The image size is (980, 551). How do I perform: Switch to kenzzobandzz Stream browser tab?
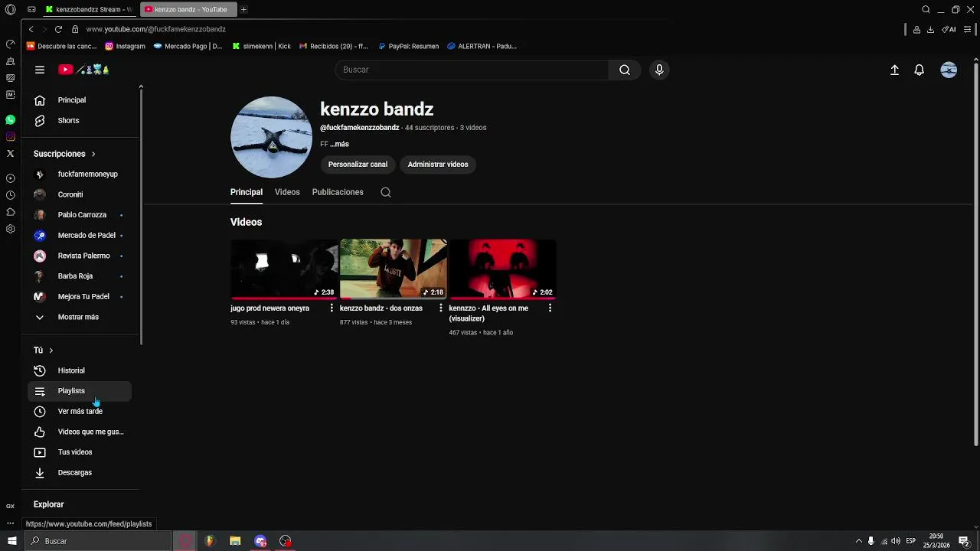point(88,9)
